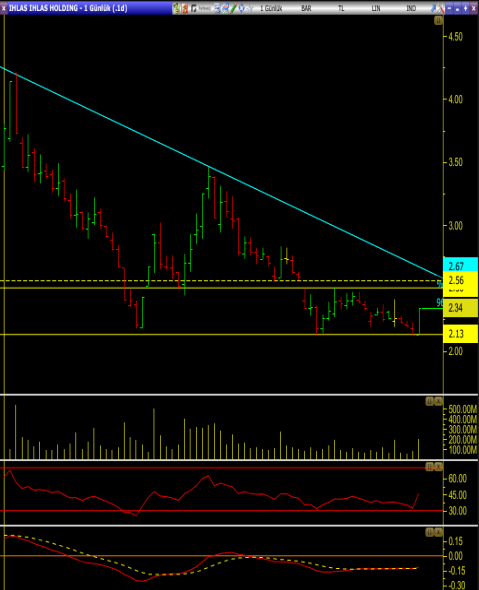Viewport: 479px width, 590px height.
Task: Click the yellow 2.56 price label
Action: click(x=461, y=280)
